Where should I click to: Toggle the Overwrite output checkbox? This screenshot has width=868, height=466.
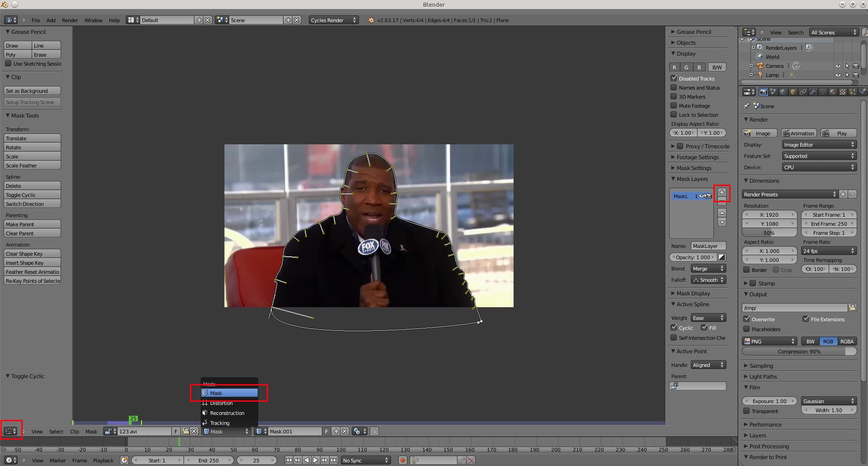pyautogui.click(x=747, y=319)
